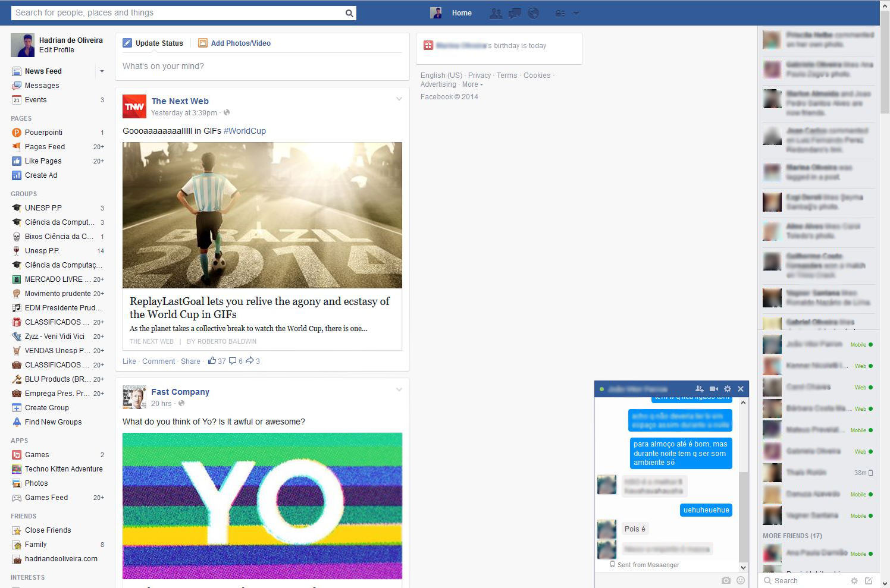Click Create Ad
The image size is (890, 588).
[41, 175]
